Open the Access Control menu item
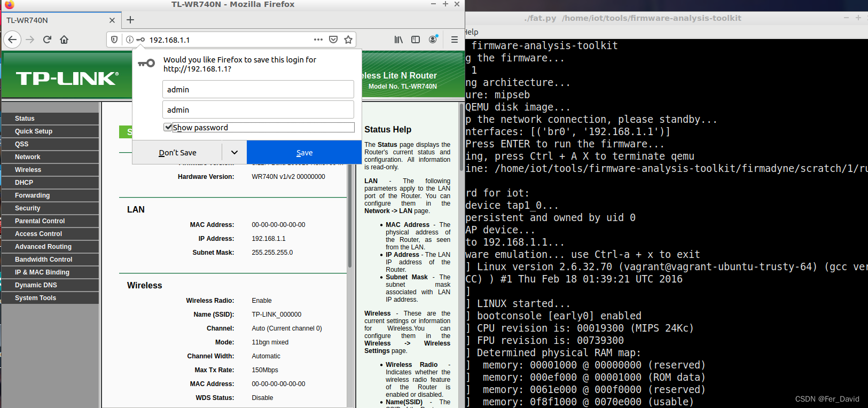The height and width of the screenshot is (408, 868). pos(50,234)
